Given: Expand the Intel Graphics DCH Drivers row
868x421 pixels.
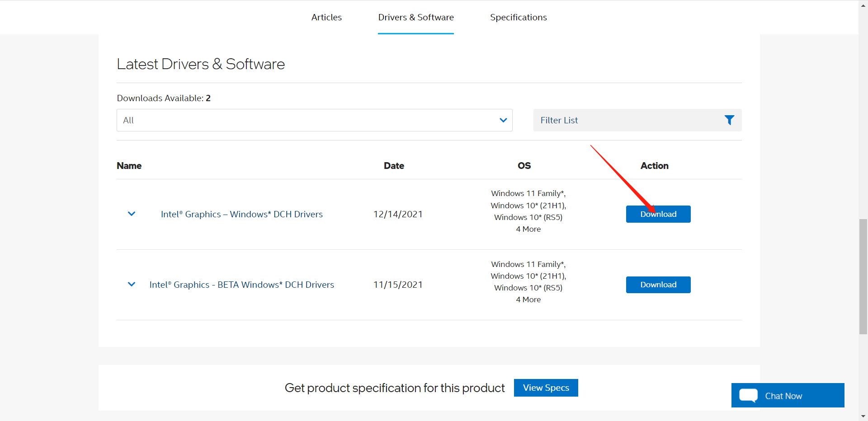Looking at the screenshot, I should click(132, 214).
